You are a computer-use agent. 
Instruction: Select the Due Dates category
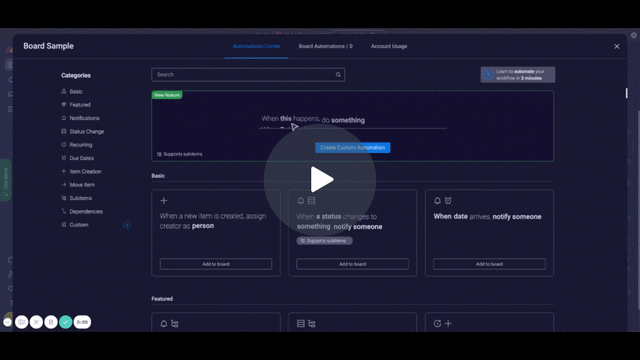click(x=81, y=158)
